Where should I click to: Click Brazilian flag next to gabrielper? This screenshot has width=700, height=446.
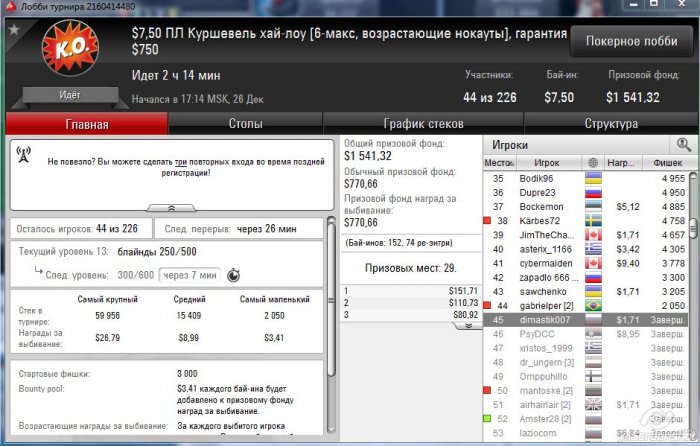593,306
